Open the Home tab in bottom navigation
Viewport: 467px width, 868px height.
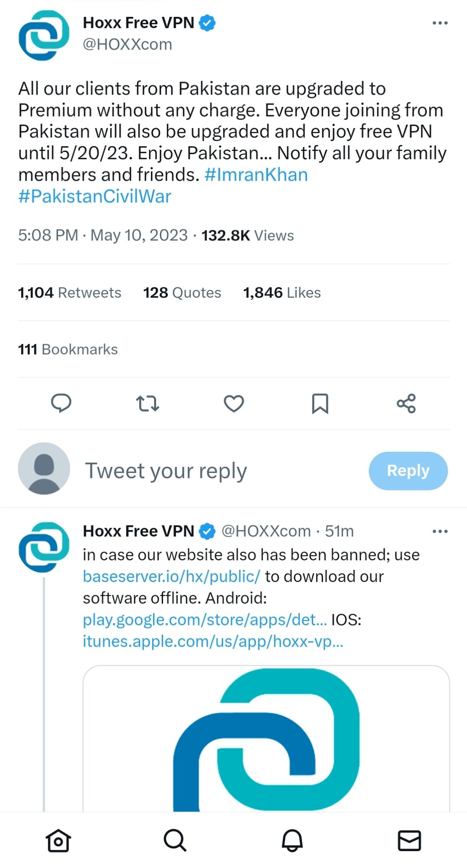point(58,841)
